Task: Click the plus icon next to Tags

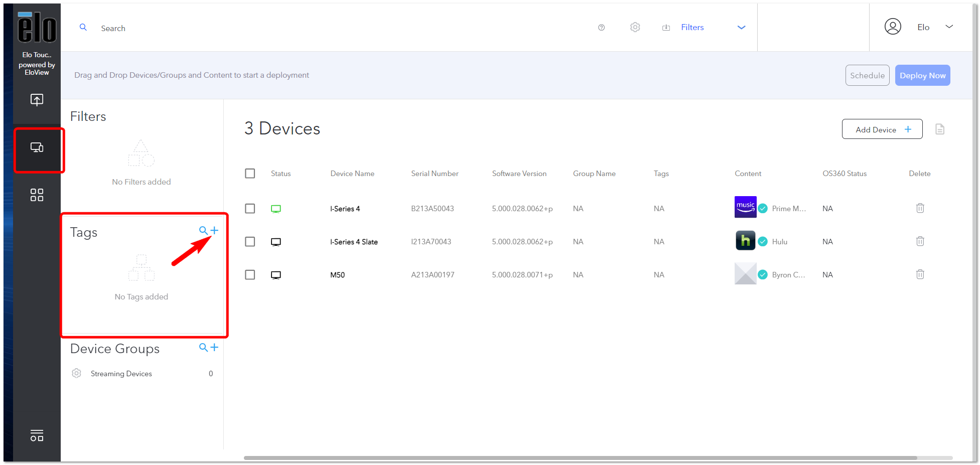Action: click(x=214, y=230)
